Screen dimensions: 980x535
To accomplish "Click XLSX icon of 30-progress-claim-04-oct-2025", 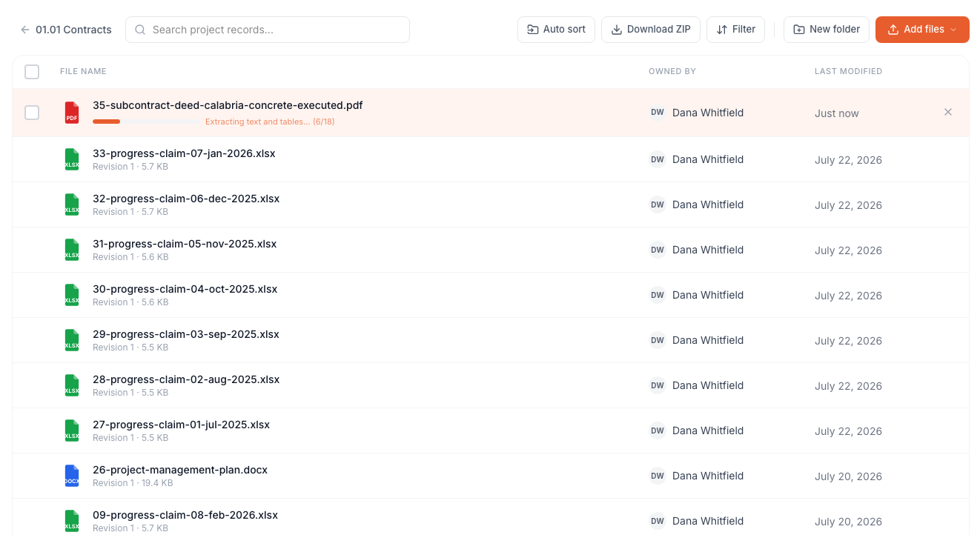I will [72, 295].
